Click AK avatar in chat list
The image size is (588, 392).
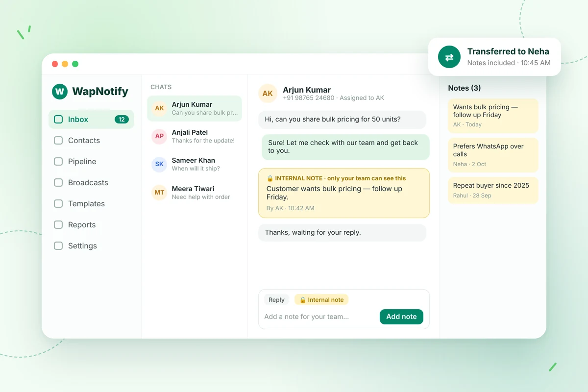coord(159,108)
